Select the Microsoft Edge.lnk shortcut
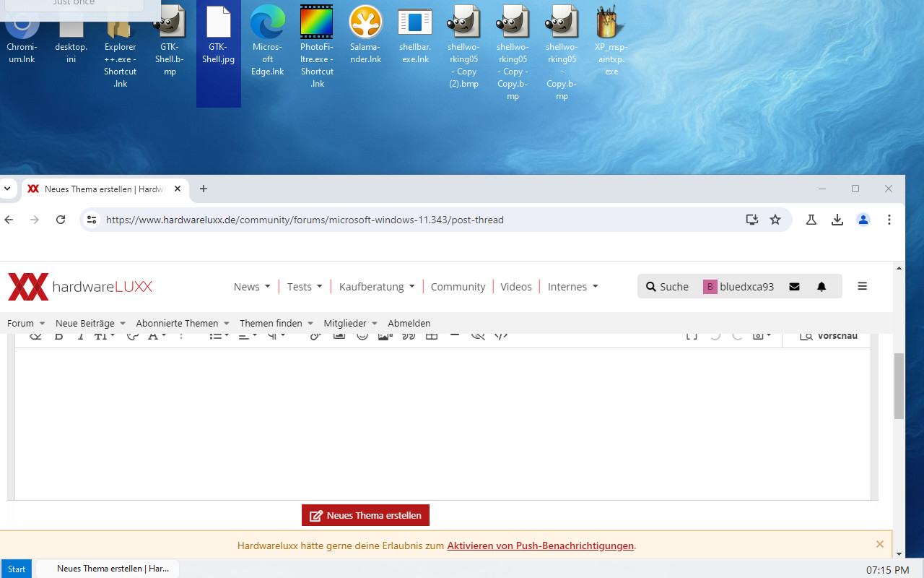Screen dimensions: 924x578 click(x=267, y=40)
